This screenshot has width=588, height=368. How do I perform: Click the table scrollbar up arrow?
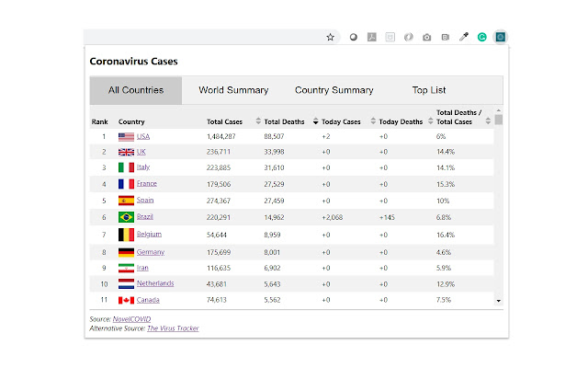(x=499, y=110)
